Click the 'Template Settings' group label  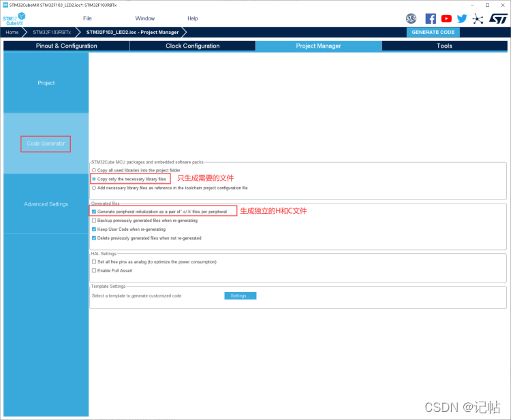point(108,286)
